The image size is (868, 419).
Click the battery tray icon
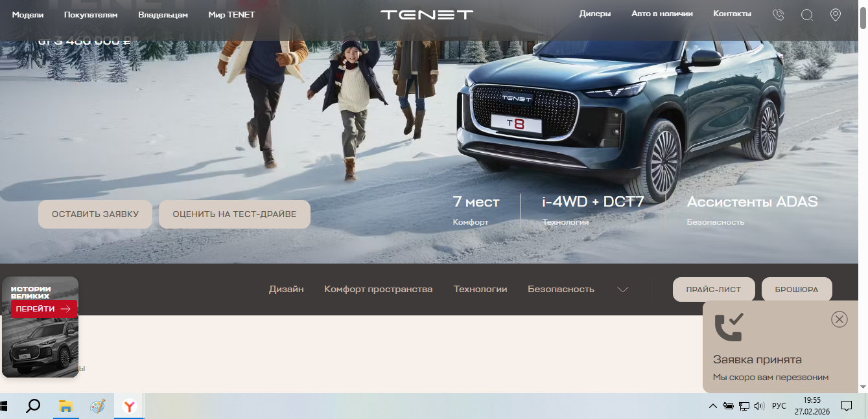(729, 406)
